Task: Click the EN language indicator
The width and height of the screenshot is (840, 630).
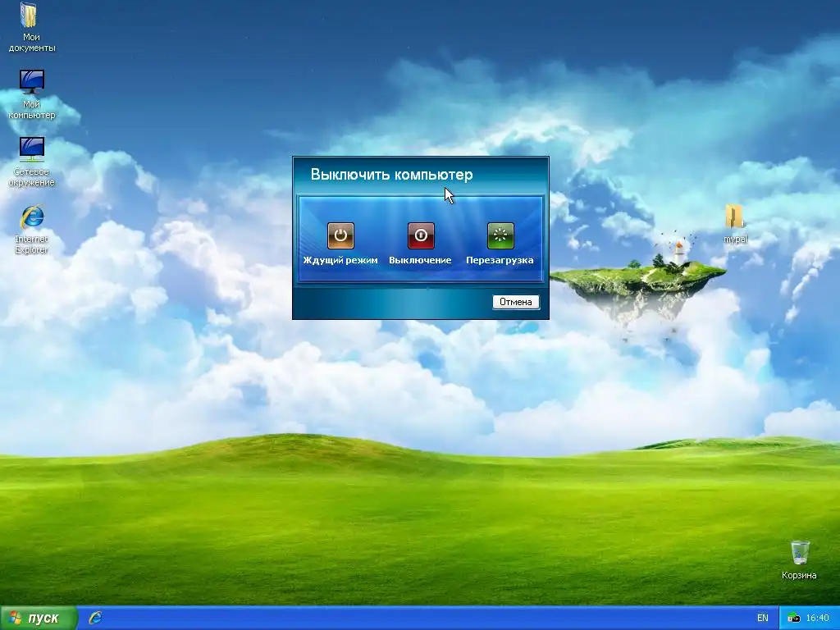Action: (763, 618)
